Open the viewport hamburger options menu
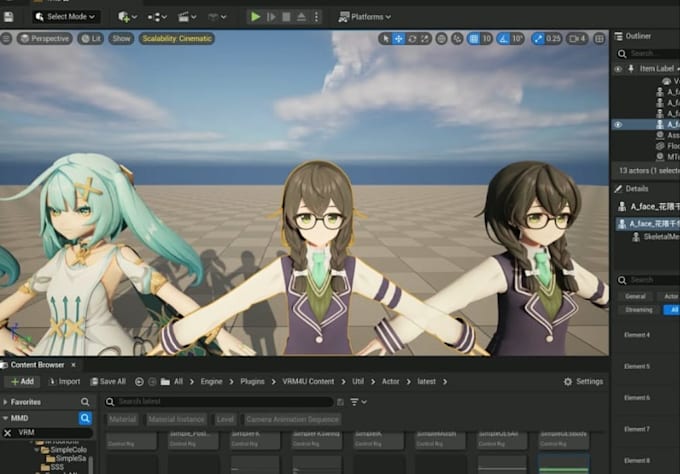 6,39
